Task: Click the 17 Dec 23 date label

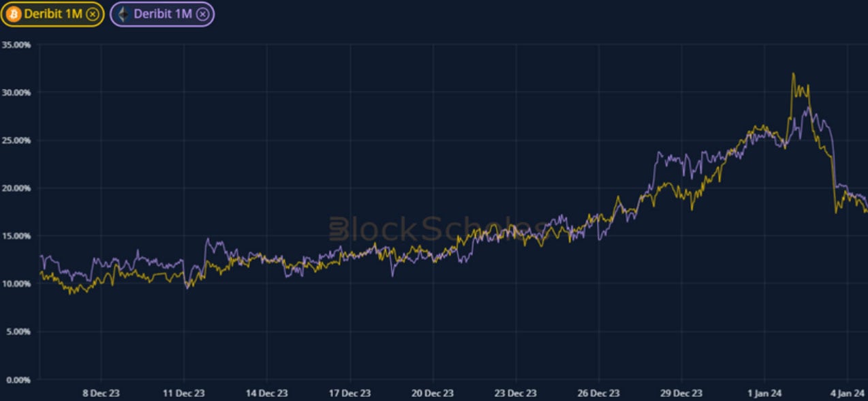Action: pyautogui.click(x=350, y=393)
